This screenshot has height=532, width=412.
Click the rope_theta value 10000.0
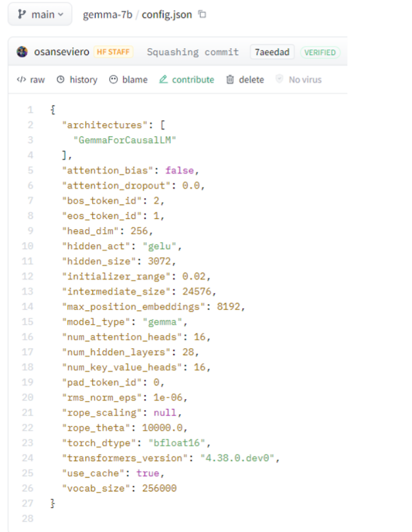[x=163, y=428]
